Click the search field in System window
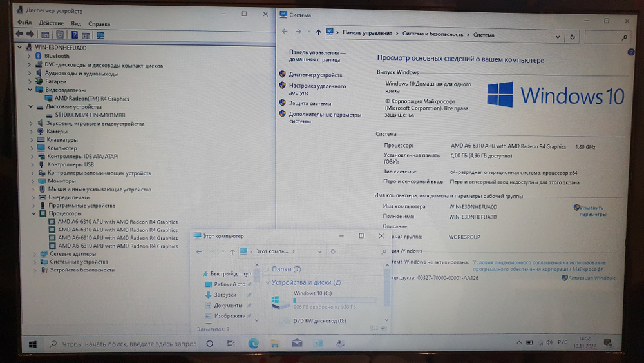 pos(607,37)
